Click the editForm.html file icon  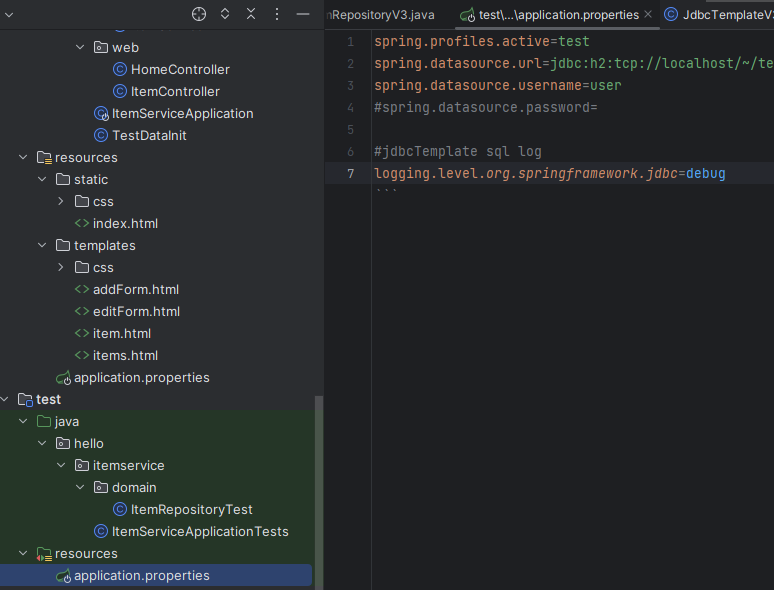click(x=82, y=312)
